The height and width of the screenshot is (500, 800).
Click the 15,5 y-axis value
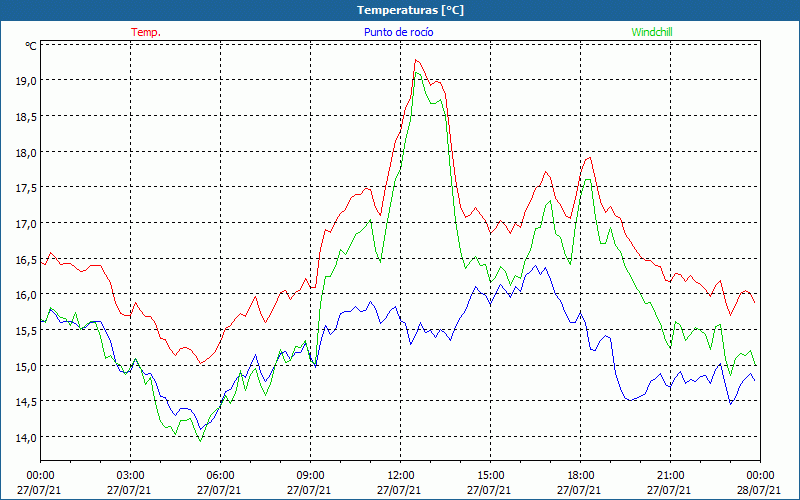pyautogui.click(x=28, y=331)
